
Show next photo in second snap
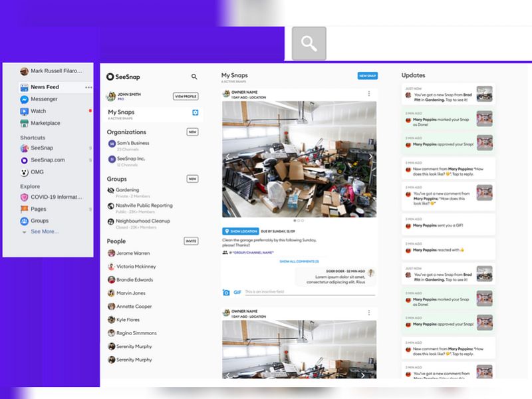(362, 375)
